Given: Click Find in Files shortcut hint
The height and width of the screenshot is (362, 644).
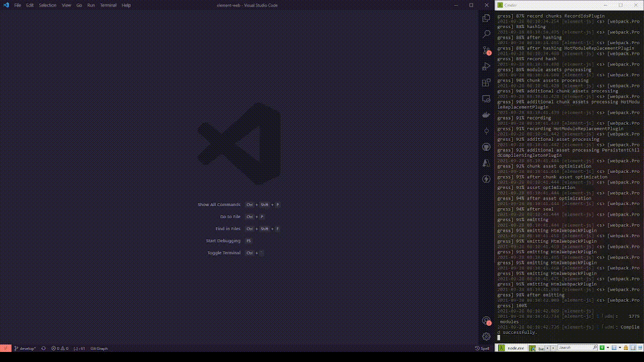Looking at the screenshot, I should [x=248, y=229].
